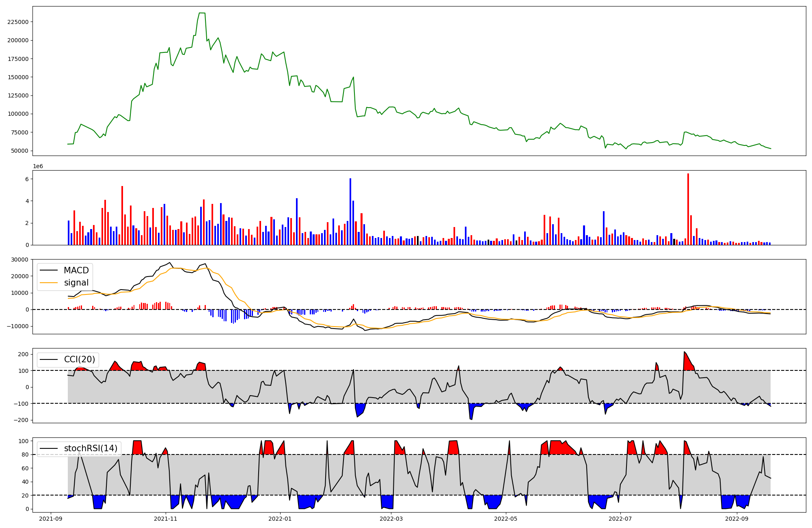Click the tallest blue volume bar
Image resolution: width=812 pixels, height=528 pixels.
[x=350, y=211]
